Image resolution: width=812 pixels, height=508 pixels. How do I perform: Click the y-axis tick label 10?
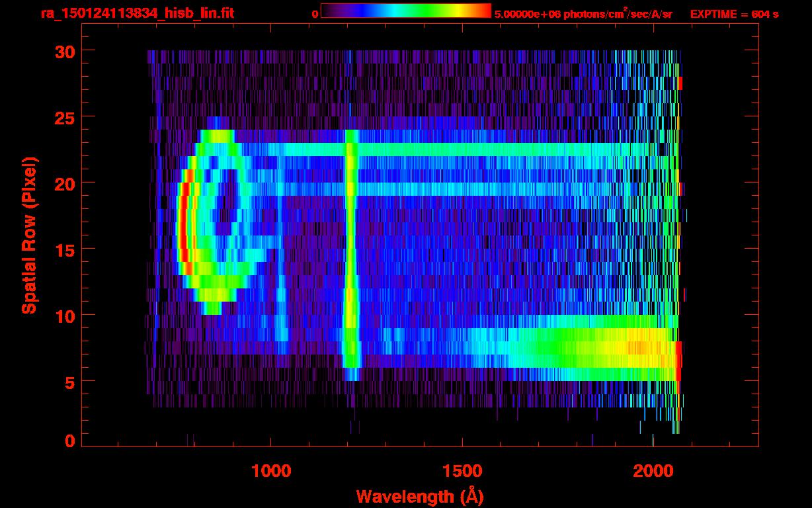(63, 316)
